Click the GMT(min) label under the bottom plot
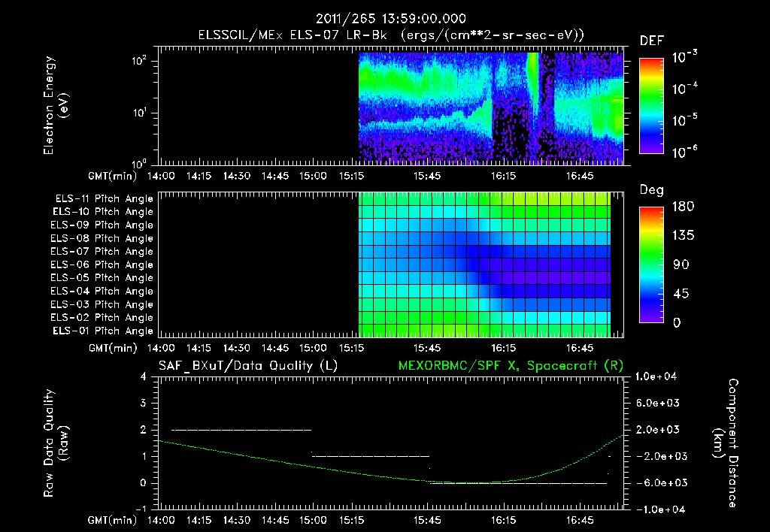770x532 pixels. click(x=113, y=520)
